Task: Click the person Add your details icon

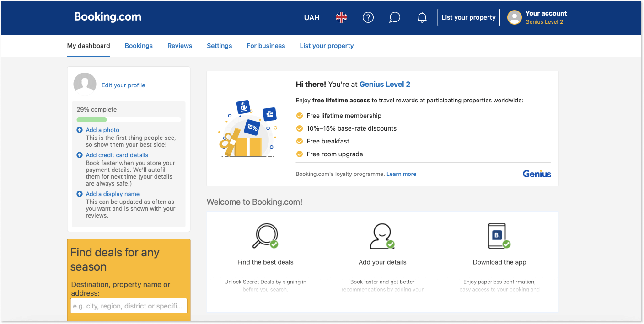Action: (x=382, y=236)
